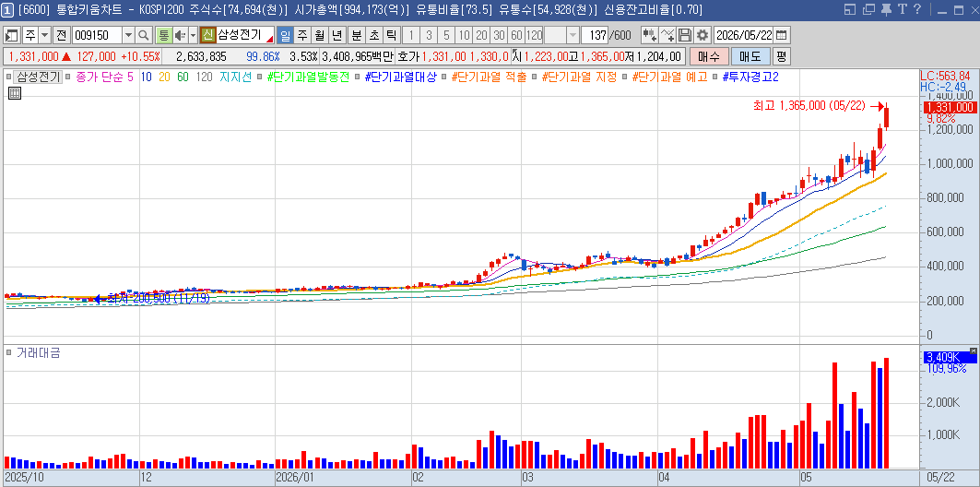Click the #투자경고2 indicator label
The height and width of the screenshot is (487, 980).
pos(750,77)
